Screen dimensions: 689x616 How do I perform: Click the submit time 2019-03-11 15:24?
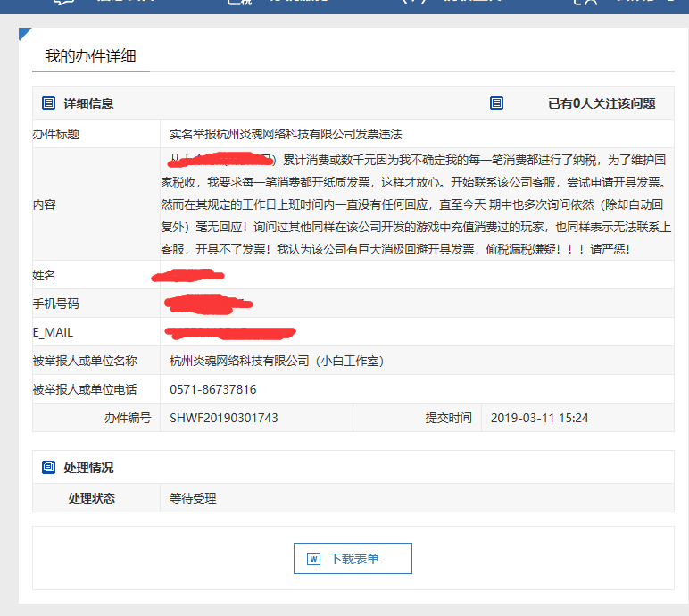pyautogui.click(x=540, y=418)
